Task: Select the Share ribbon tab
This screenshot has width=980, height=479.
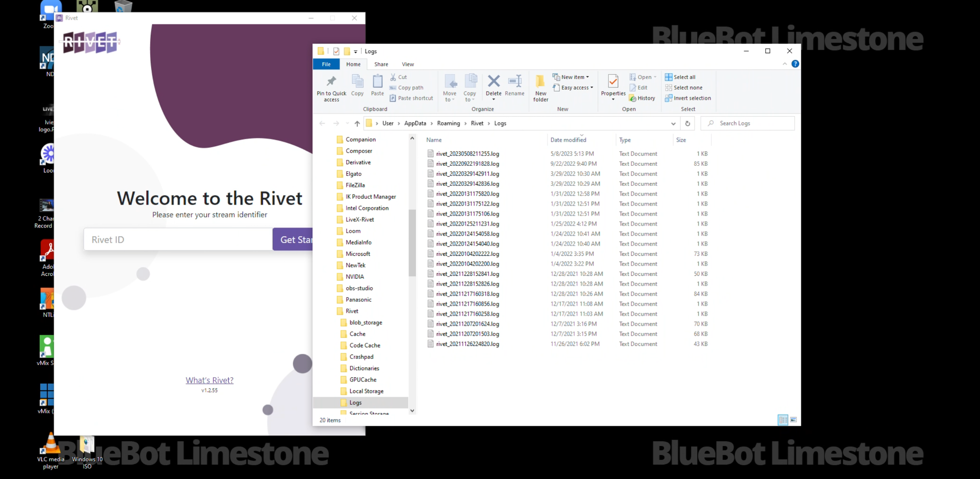Action: 381,64
